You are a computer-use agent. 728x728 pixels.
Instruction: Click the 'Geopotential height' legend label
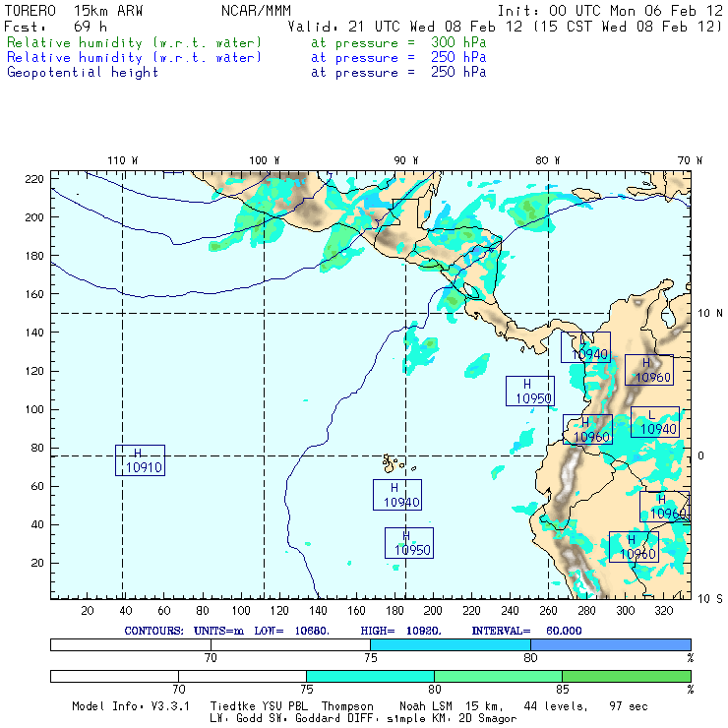click(83, 72)
